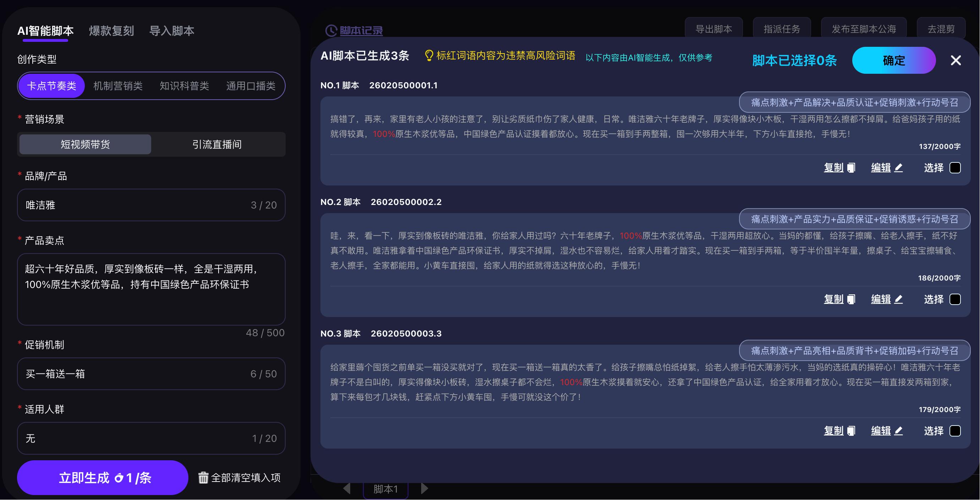Select 引流直播间 marketing scene
Screen dimensions: 980x500
(217, 144)
